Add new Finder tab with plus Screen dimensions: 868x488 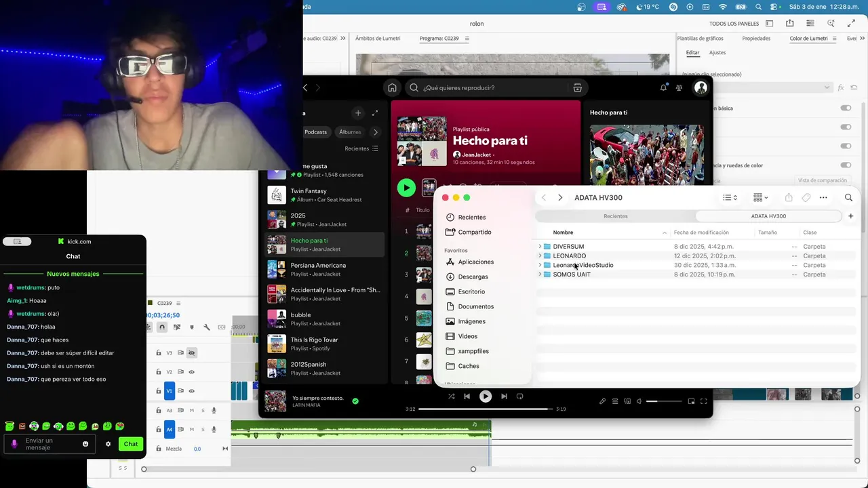coord(851,216)
